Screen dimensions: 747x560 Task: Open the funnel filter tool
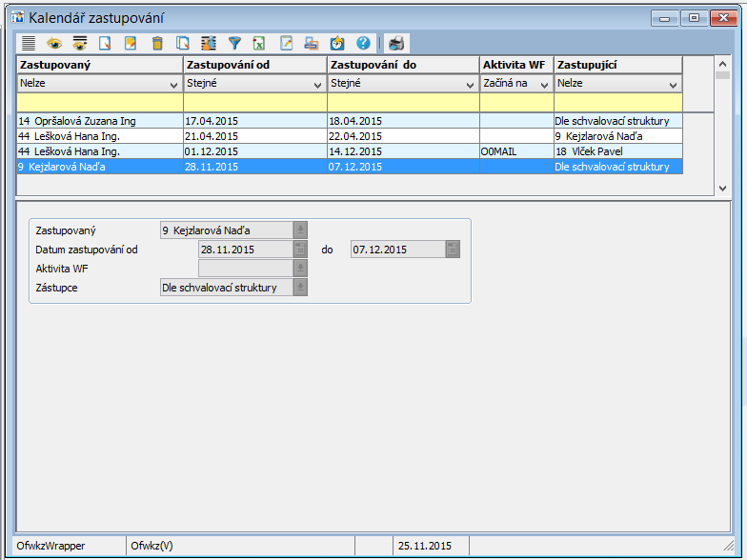click(x=234, y=43)
